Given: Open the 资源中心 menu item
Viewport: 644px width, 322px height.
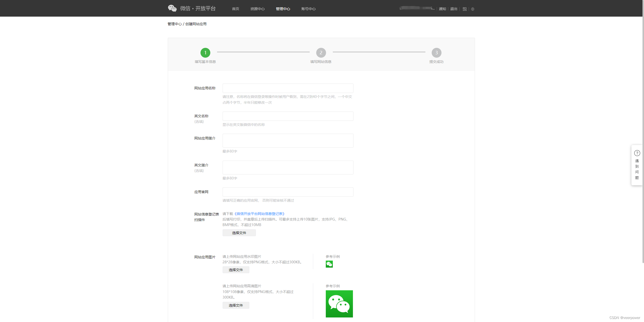Looking at the screenshot, I should coord(257,9).
